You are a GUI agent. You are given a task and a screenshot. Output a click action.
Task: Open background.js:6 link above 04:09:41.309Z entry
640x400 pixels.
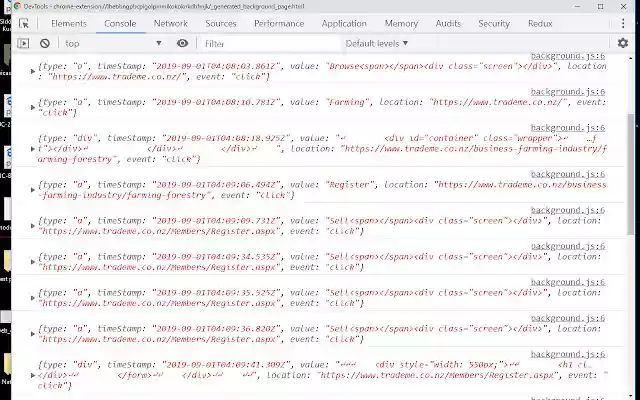[x=568, y=354]
